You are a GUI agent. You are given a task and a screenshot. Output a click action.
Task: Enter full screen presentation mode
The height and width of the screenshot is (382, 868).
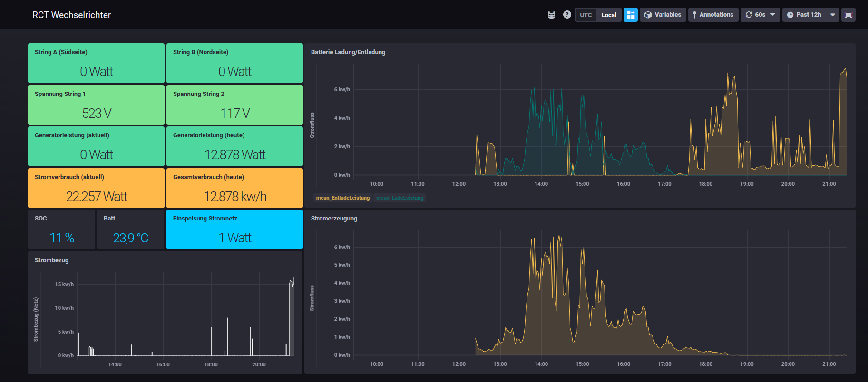pyautogui.click(x=848, y=15)
